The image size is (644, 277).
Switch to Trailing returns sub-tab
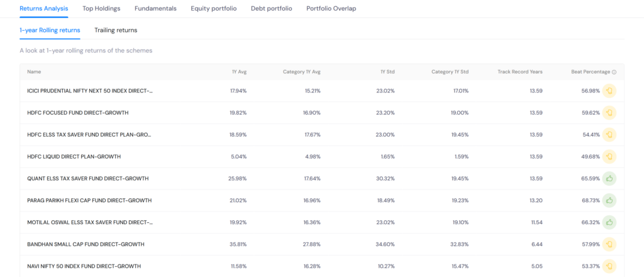pyautogui.click(x=116, y=30)
